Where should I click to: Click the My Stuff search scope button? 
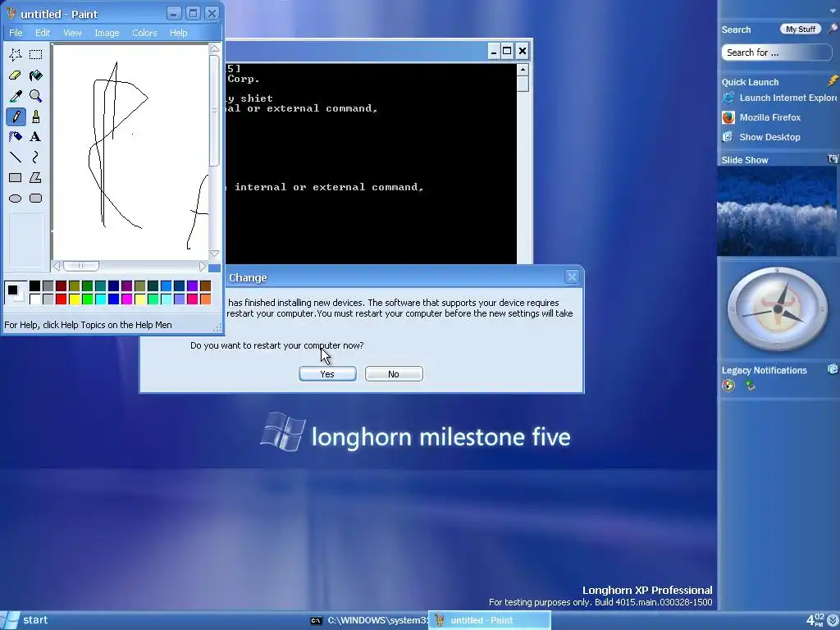801,29
